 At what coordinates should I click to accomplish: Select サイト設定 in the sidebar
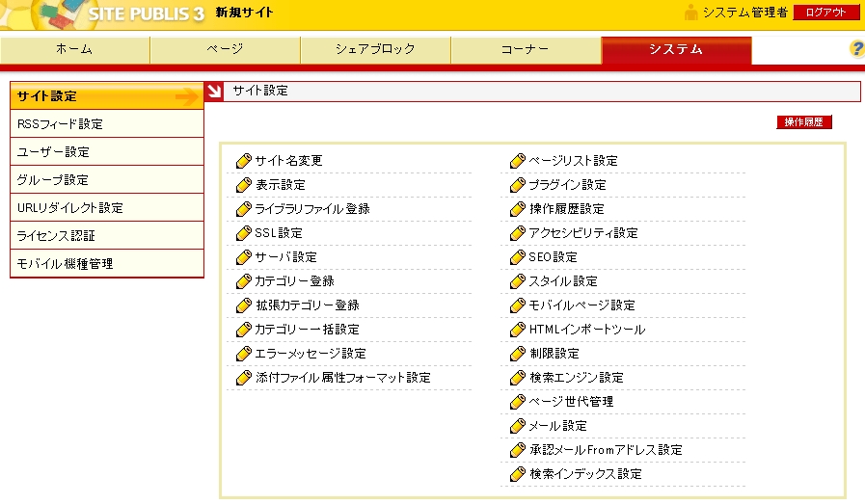[107, 96]
